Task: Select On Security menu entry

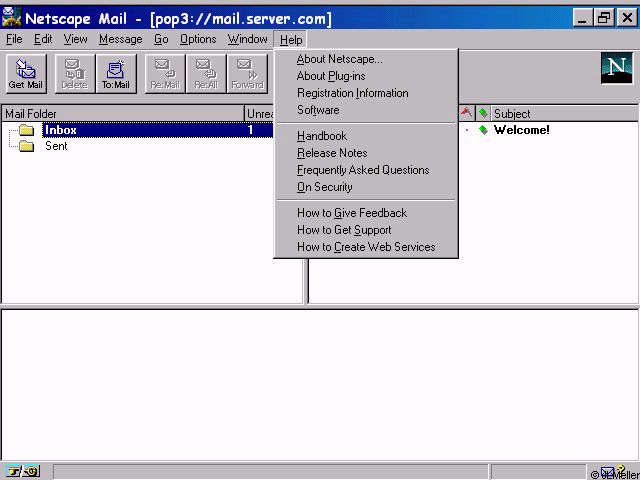Action: tap(366, 187)
